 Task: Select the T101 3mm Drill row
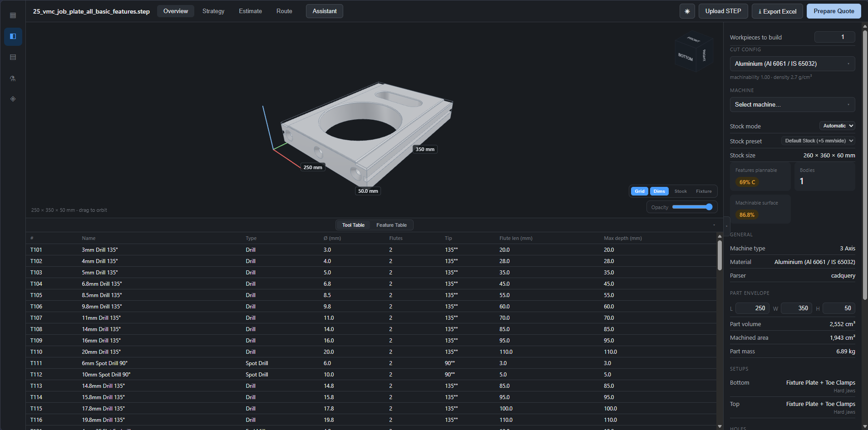click(x=371, y=250)
